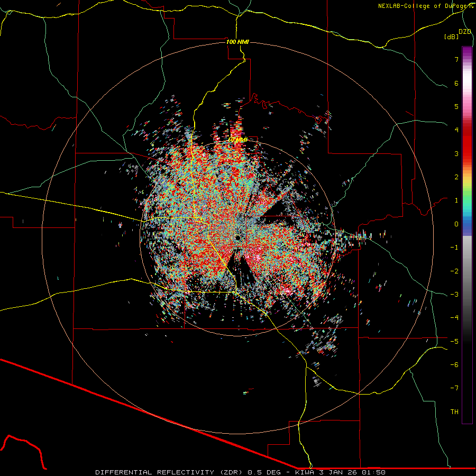The height and width of the screenshot is (476, 476).
Task: Click the black radar site dot at center
Action: (x=237, y=237)
